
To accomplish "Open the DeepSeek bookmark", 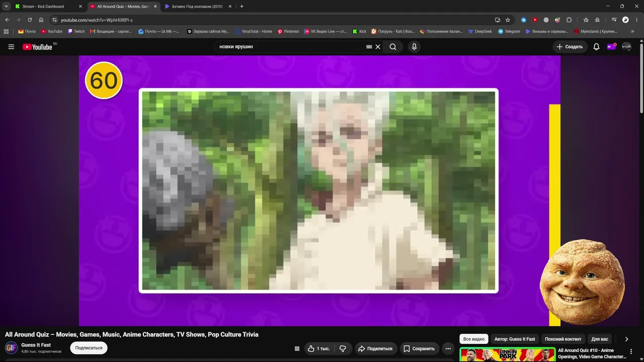I will coord(480,31).
